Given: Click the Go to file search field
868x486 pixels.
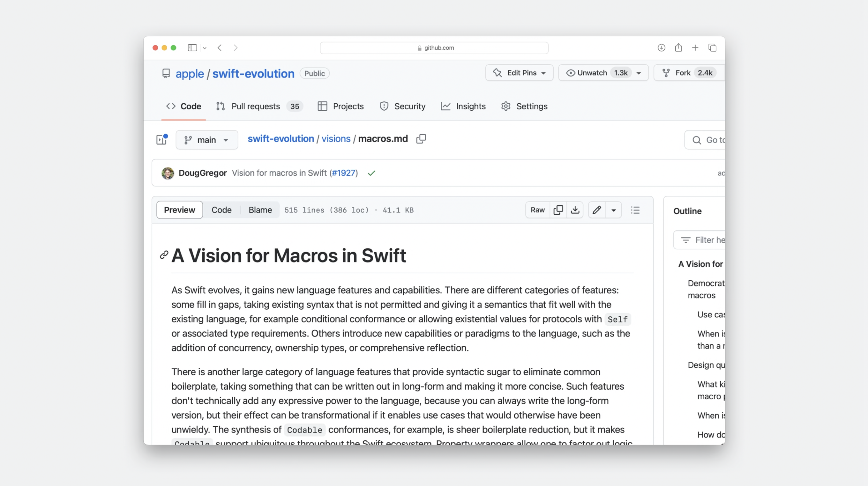Looking at the screenshot, I should coord(705,140).
